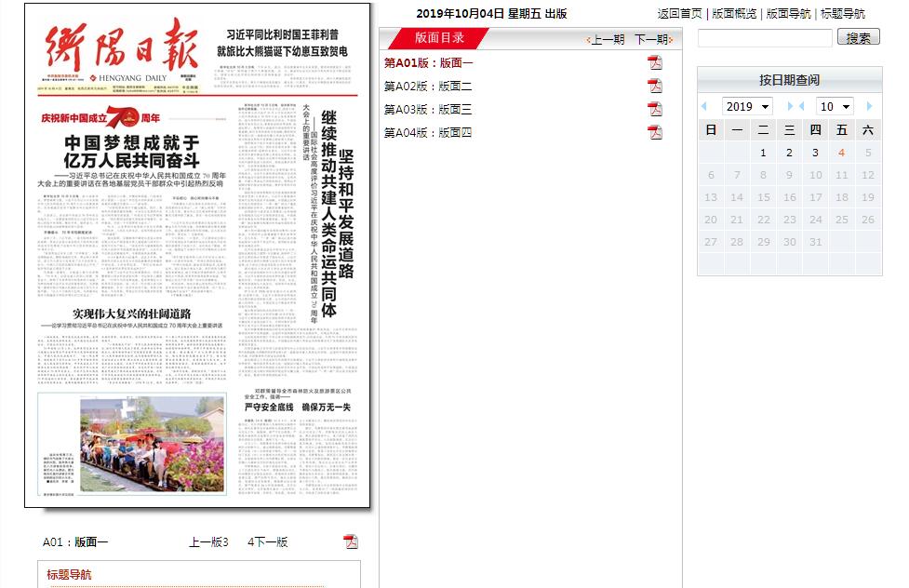Go to next year arrow in calendar
Screen dimensions: 909x588
click(790, 106)
